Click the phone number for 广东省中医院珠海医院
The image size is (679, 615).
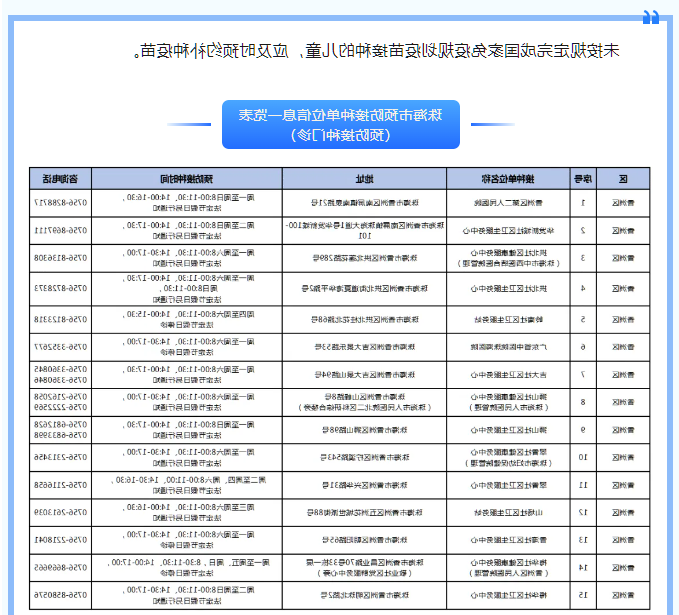[60, 347]
